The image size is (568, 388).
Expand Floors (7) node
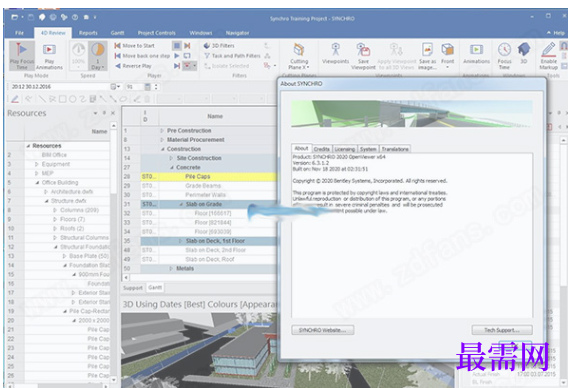click(55, 220)
